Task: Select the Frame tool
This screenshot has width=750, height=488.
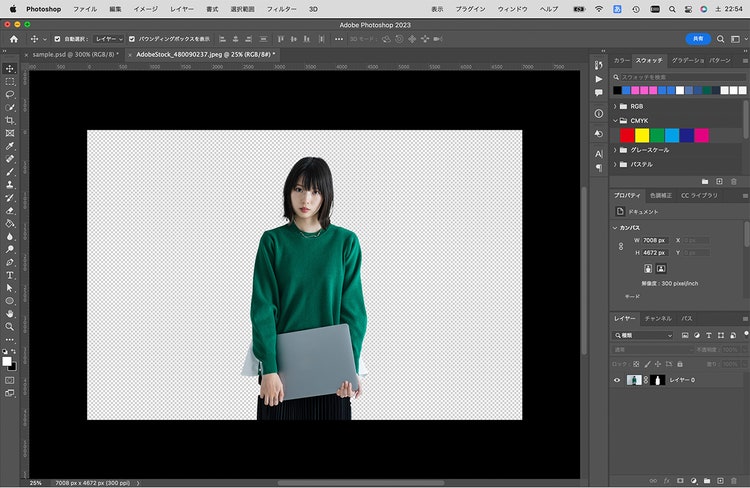Action: (x=10, y=133)
